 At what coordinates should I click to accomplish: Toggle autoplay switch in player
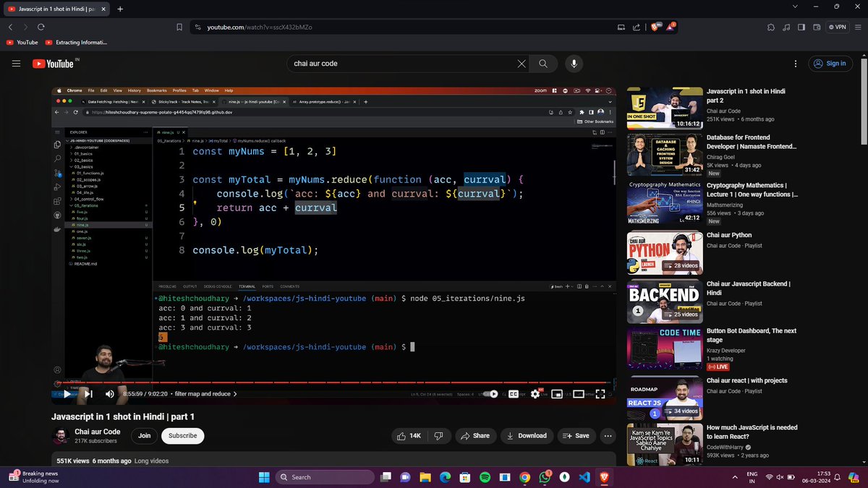click(491, 394)
